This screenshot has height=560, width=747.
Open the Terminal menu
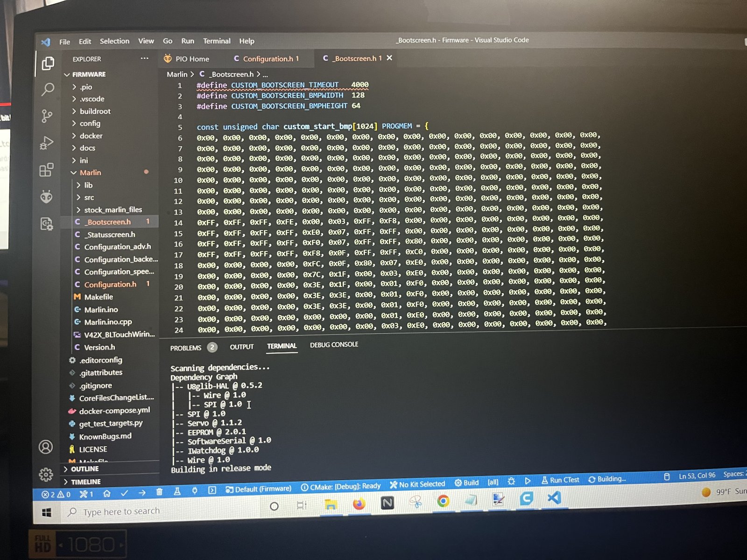(217, 41)
